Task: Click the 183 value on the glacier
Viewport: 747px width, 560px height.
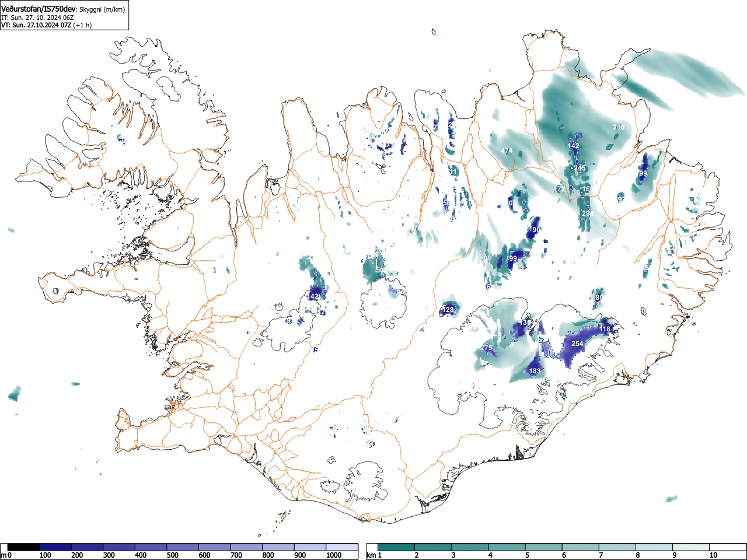Action: [535, 371]
